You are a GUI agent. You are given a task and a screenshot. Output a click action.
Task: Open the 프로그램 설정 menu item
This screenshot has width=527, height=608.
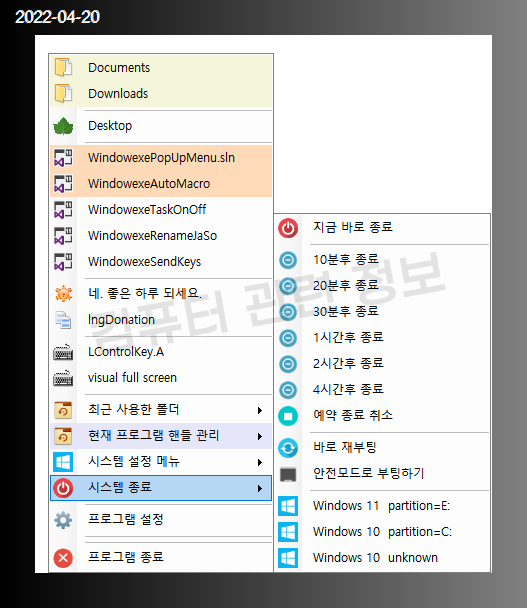(161, 520)
